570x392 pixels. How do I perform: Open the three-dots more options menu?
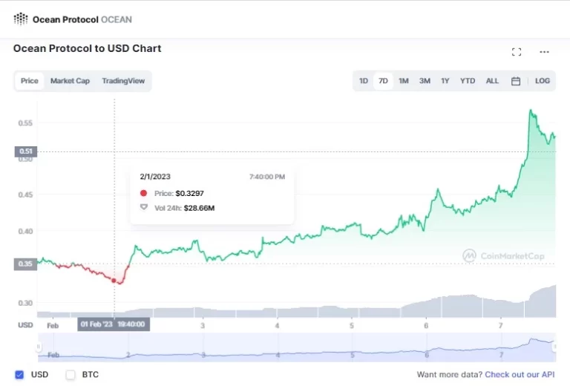[544, 52]
